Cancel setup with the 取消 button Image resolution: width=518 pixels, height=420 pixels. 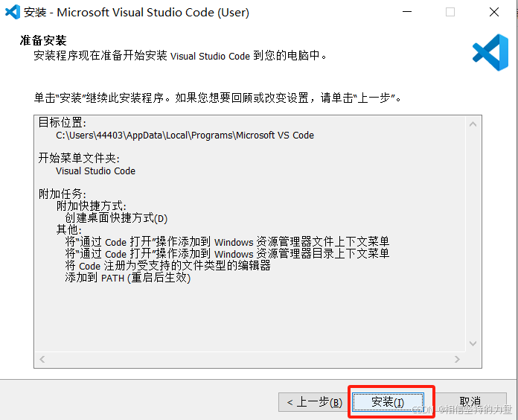coord(470,402)
